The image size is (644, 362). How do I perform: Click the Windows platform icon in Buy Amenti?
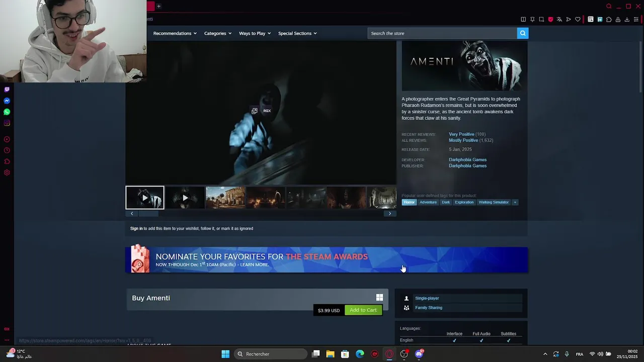tap(379, 298)
